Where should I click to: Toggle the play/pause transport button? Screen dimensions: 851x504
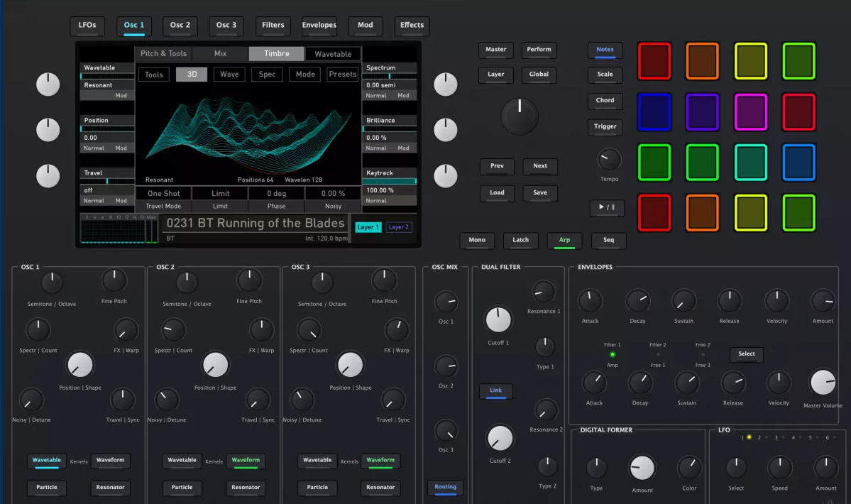(x=607, y=207)
